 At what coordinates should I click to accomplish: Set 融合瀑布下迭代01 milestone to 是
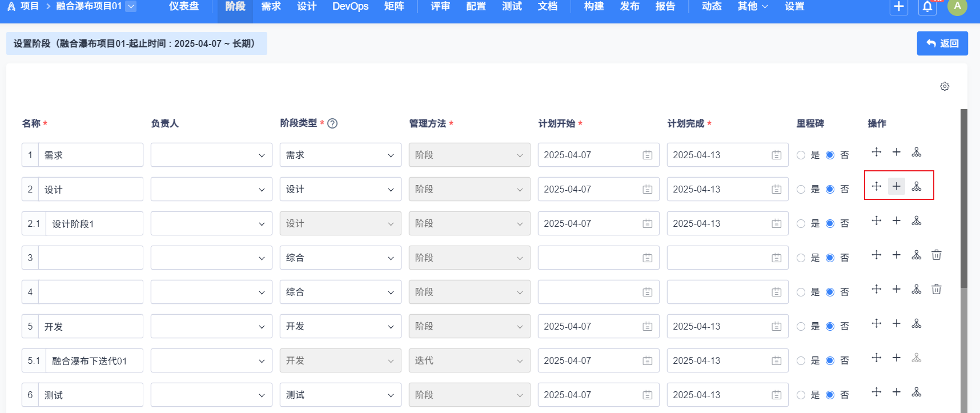click(x=801, y=360)
